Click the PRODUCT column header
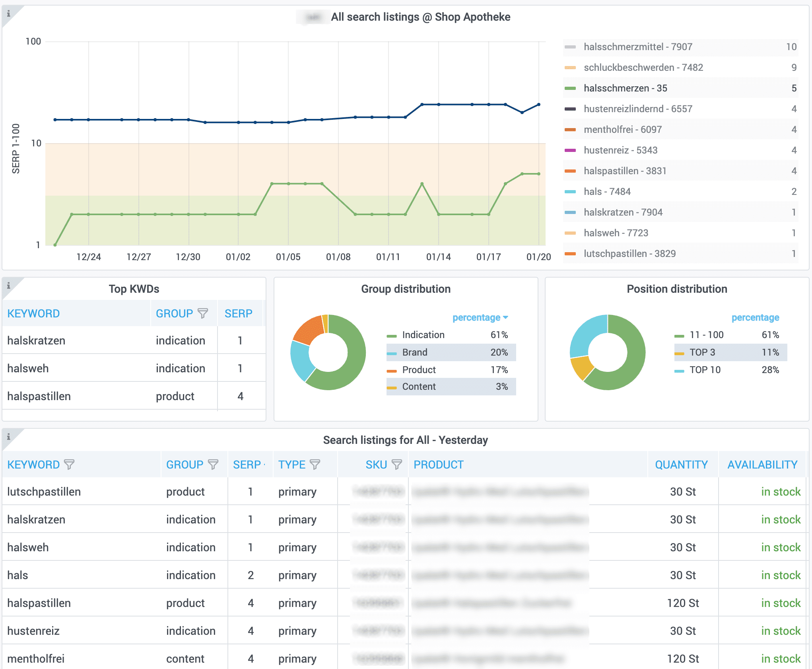812x669 pixels. coord(438,464)
